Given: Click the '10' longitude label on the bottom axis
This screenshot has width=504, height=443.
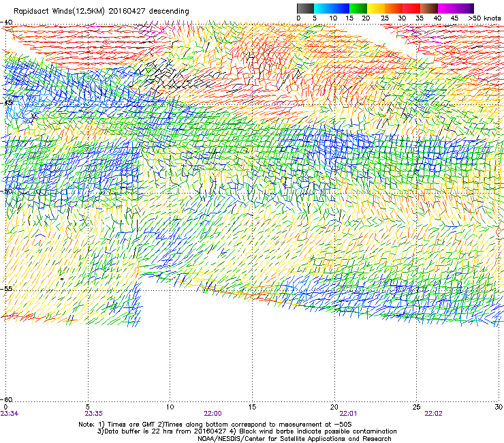Looking at the screenshot, I should (170, 407).
